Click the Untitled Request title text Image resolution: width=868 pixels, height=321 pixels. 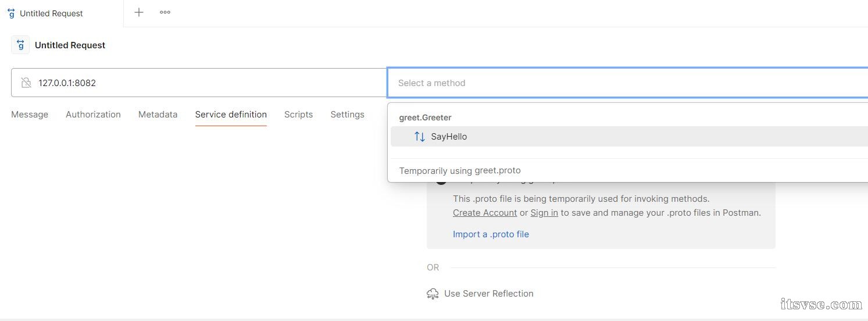pyautogui.click(x=70, y=45)
